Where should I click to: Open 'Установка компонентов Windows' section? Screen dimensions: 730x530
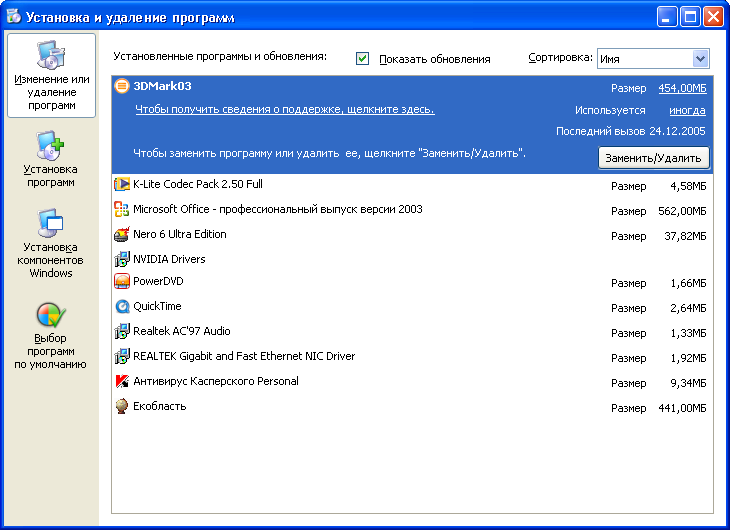tap(51, 243)
